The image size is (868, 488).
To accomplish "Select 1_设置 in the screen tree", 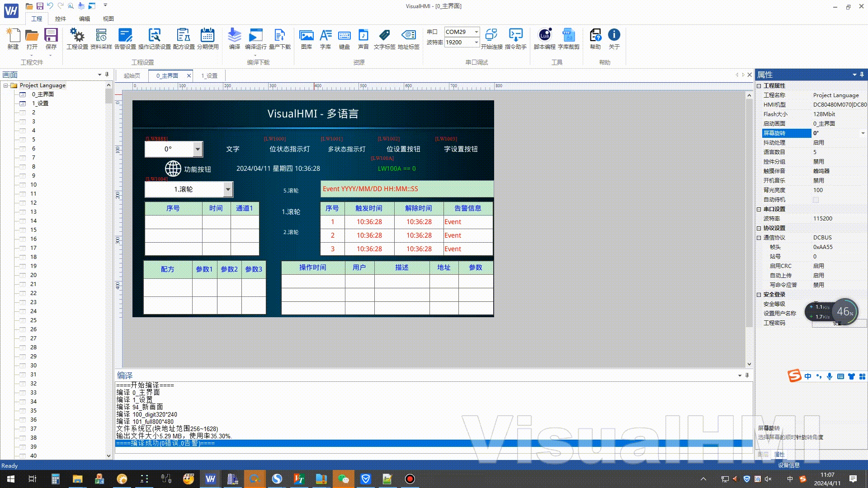I will [40, 103].
